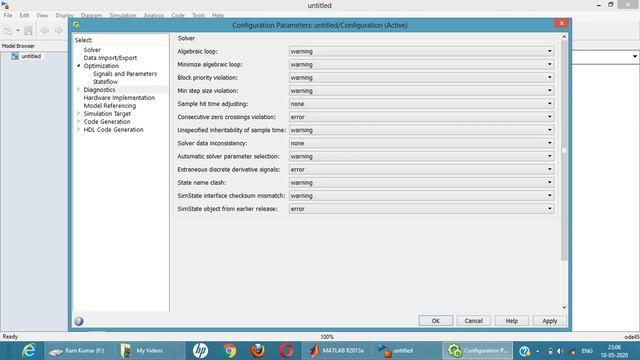Image resolution: width=640 pixels, height=360 pixels.
Task: Open Extraneous discrete derivative signals dropdown
Action: tap(421, 169)
